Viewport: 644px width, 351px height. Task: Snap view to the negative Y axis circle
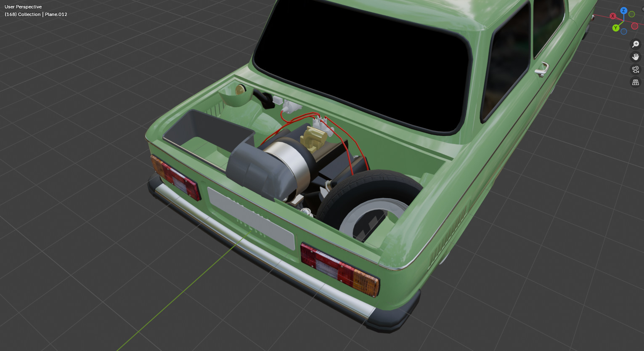632,14
